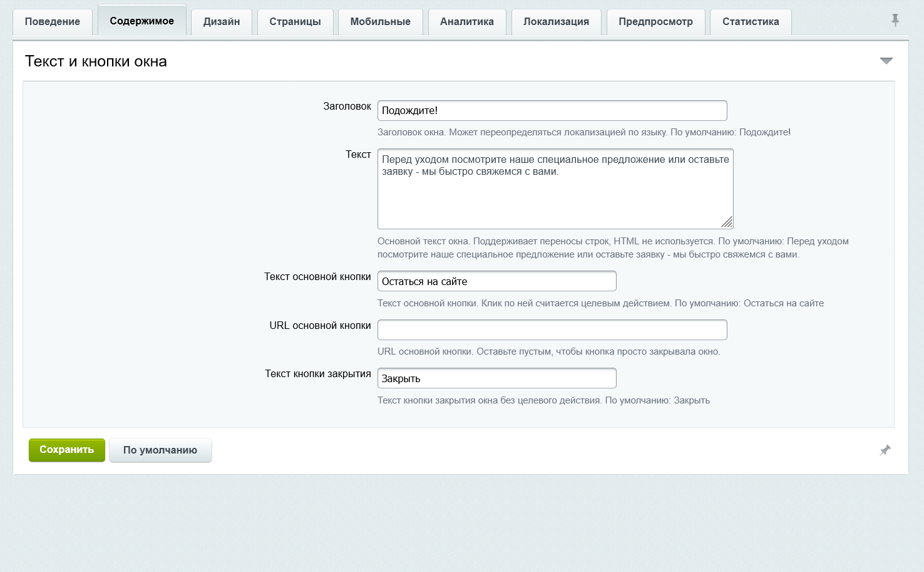The width and height of the screenshot is (924, 572).
Task: Click the pin icon beside the form buttons
Action: coord(885,450)
